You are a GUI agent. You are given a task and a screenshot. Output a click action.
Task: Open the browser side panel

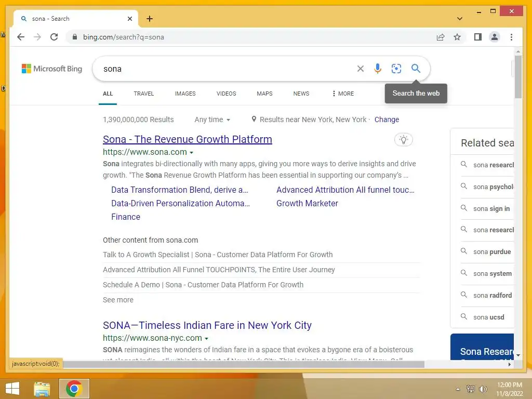(478, 37)
